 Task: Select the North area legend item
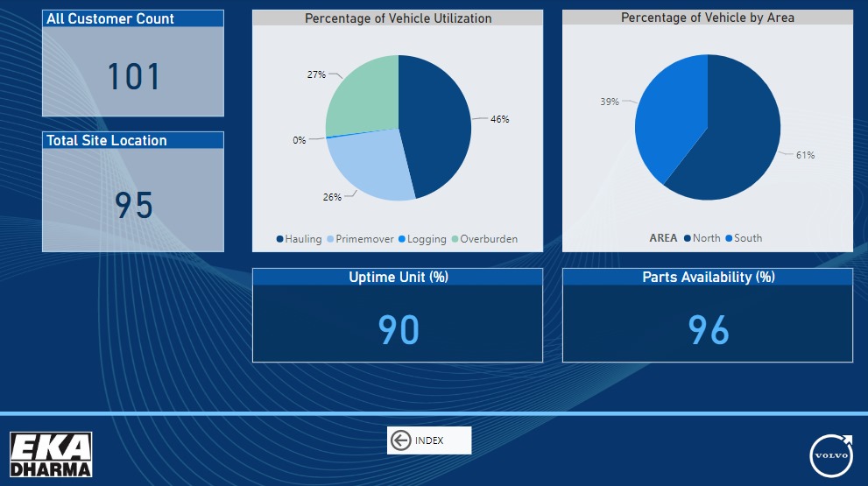pos(702,238)
